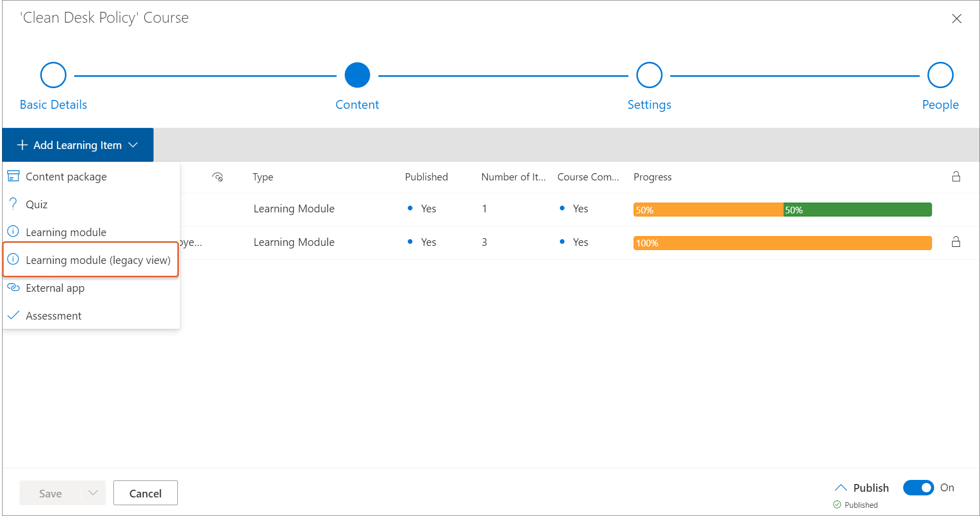Viewport: 980px width, 516px height.
Task: Click the Content package archive icon
Action: (13, 176)
